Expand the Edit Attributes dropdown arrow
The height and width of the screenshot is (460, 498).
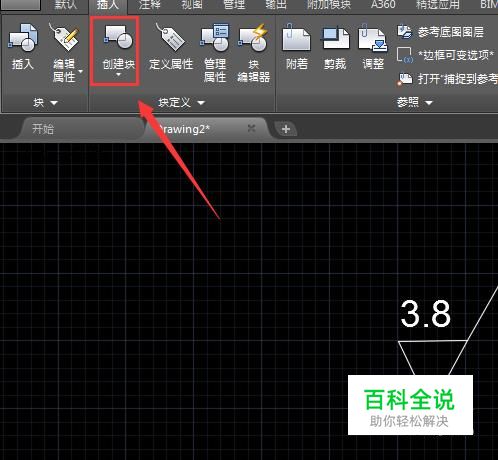click(x=80, y=71)
